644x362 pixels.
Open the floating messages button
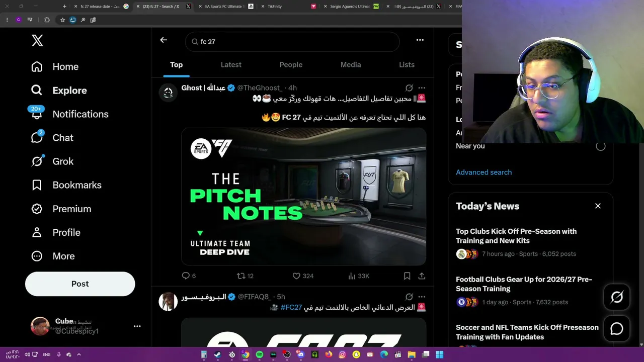tap(617, 328)
